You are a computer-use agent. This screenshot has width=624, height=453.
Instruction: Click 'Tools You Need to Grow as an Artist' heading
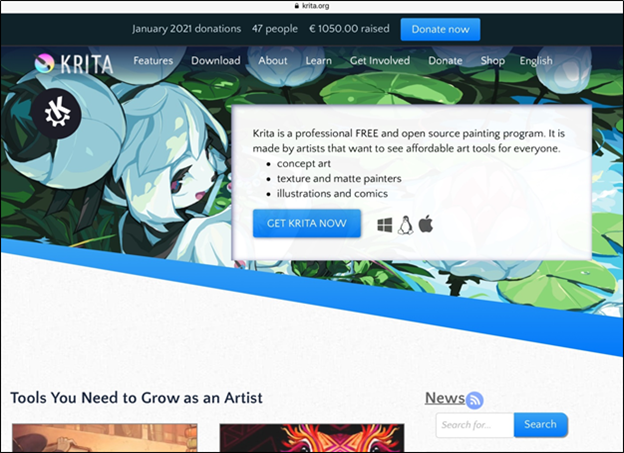(x=136, y=398)
